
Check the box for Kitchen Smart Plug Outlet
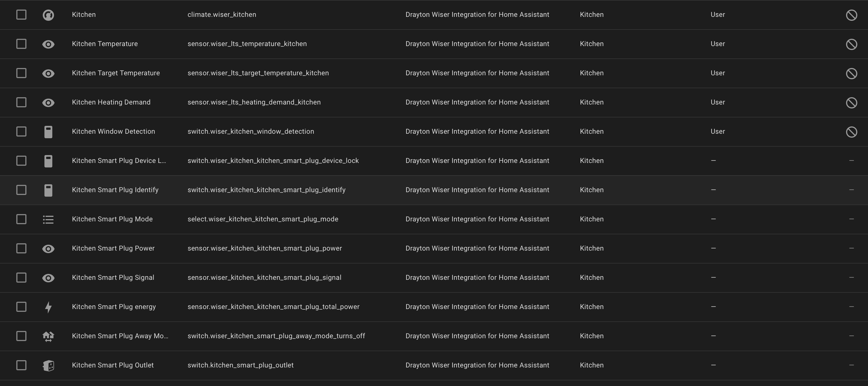21,365
